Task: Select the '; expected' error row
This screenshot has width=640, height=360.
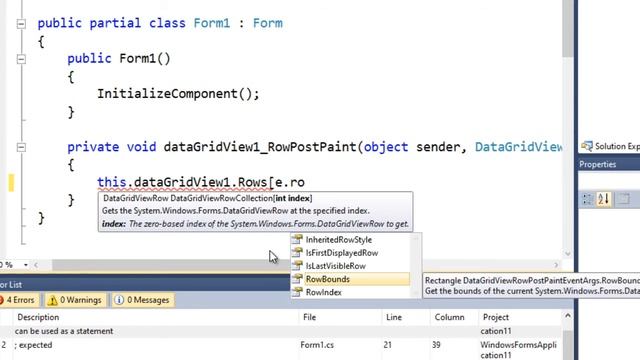Action: click(x=281, y=349)
